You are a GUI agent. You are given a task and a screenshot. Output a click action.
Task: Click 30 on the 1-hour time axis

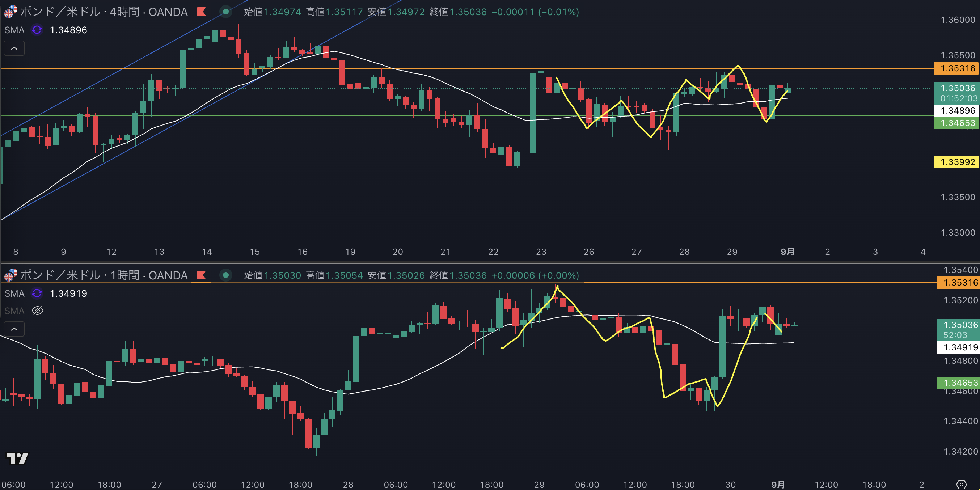pyautogui.click(x=730, y=485)
